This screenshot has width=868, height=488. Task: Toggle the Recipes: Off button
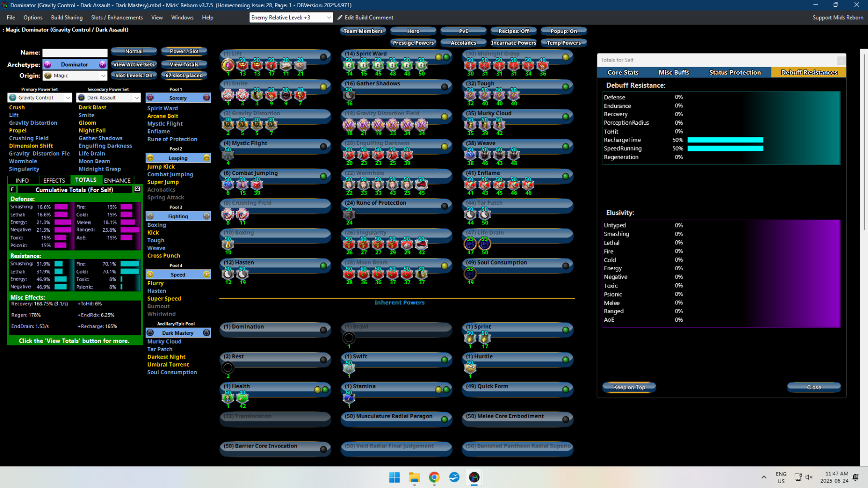pos(514,31)
